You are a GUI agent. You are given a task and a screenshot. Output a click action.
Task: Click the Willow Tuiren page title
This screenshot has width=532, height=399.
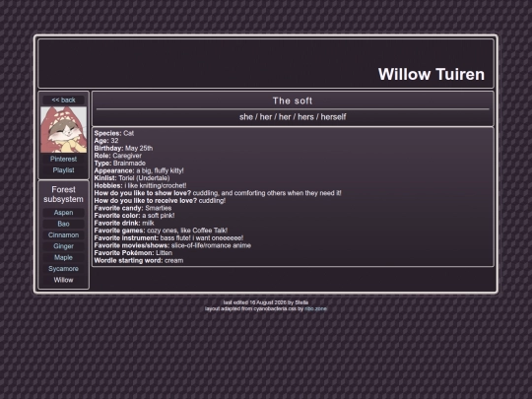coord(432,74)
